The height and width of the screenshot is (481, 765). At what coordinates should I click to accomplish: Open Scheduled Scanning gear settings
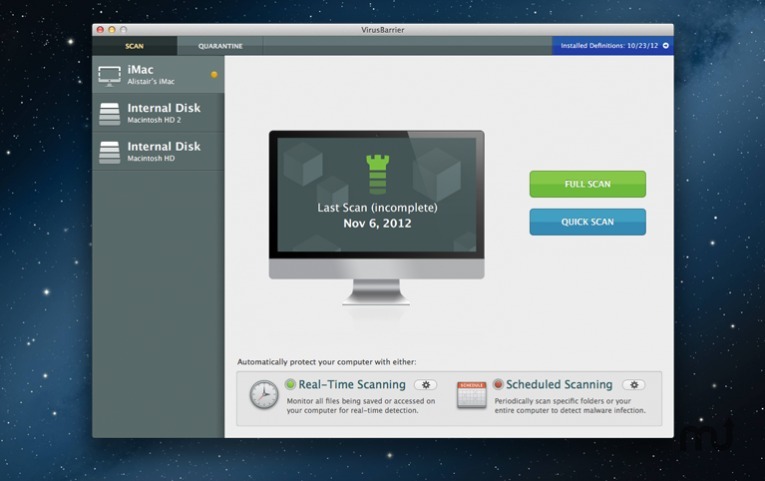coord(634,385)
